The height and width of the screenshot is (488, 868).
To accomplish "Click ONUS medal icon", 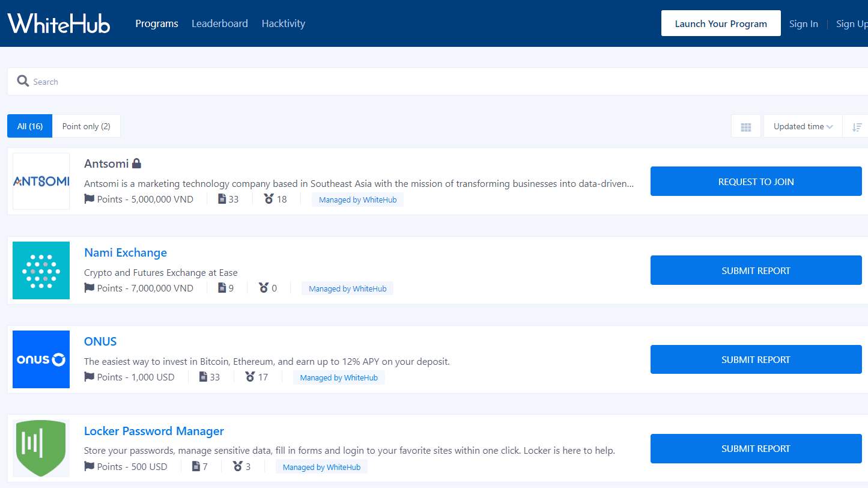I will tap(250, 377).
